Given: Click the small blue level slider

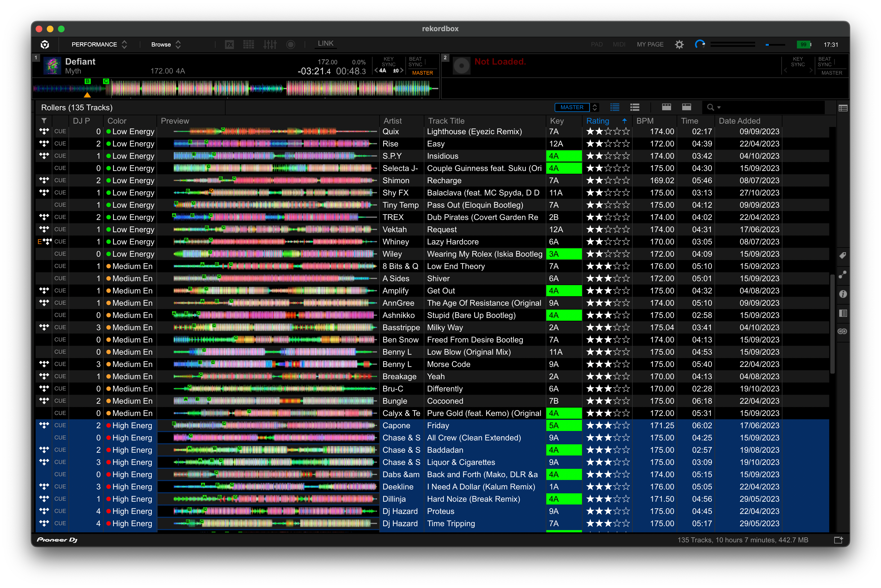Looking at the screenshot, I should (x=775, y=45).
